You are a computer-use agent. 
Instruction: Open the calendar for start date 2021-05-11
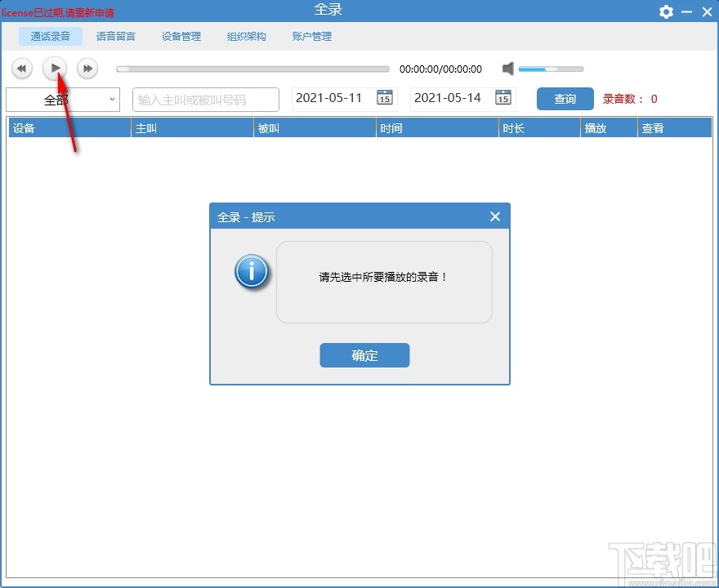point(384,97)
